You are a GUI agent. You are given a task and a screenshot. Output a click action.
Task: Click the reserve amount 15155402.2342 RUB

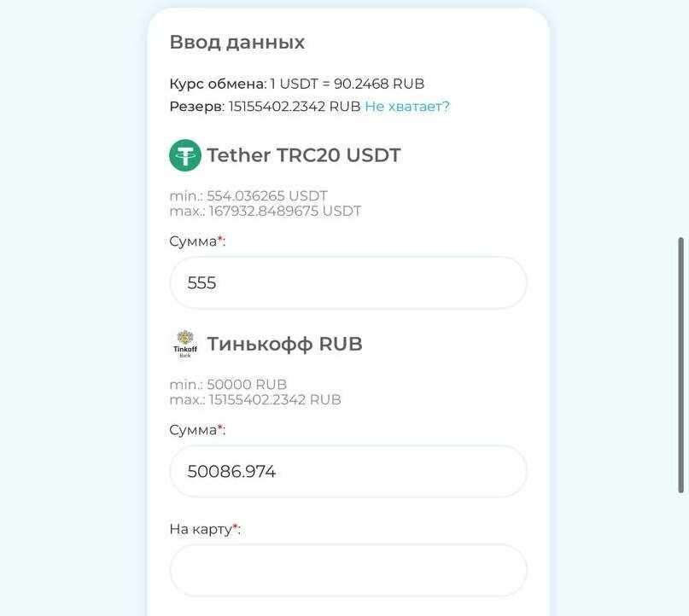295,107
